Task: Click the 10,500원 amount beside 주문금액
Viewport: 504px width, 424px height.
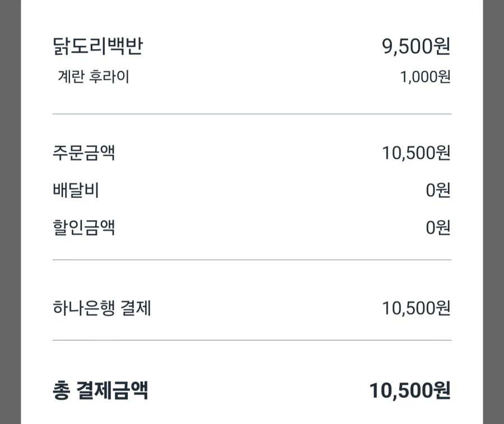Action: point(416,153)
